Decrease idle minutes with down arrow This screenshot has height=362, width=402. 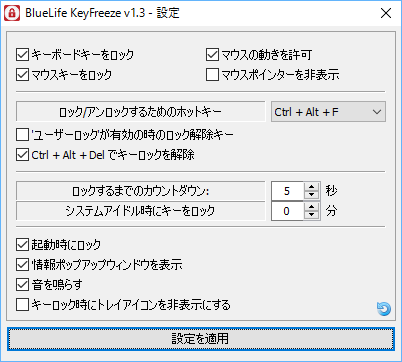312,215
